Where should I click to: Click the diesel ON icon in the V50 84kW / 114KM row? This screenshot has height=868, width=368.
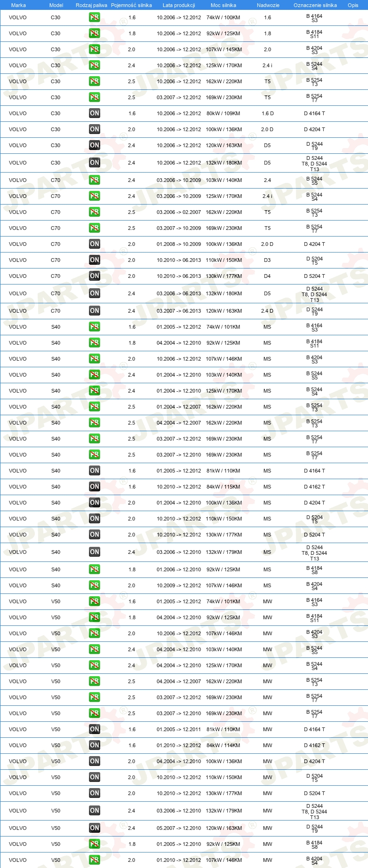pos(95,745)
